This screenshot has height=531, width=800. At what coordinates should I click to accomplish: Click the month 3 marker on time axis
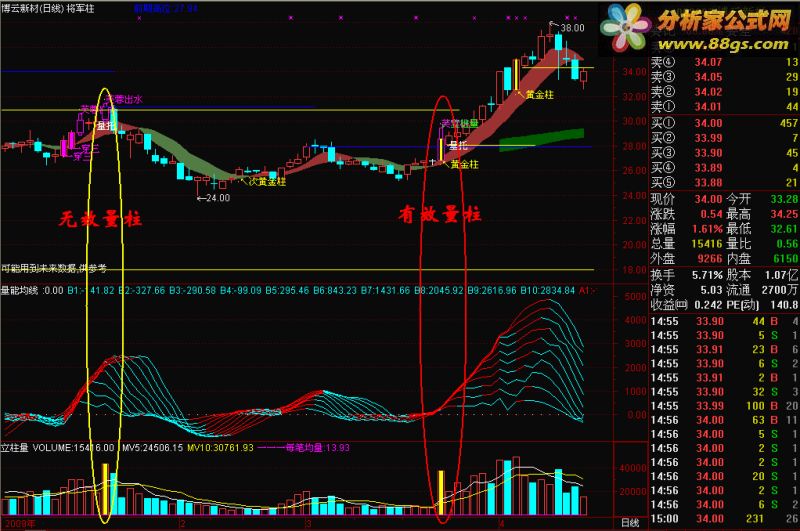pyautogui.click(x=308, y=524)
